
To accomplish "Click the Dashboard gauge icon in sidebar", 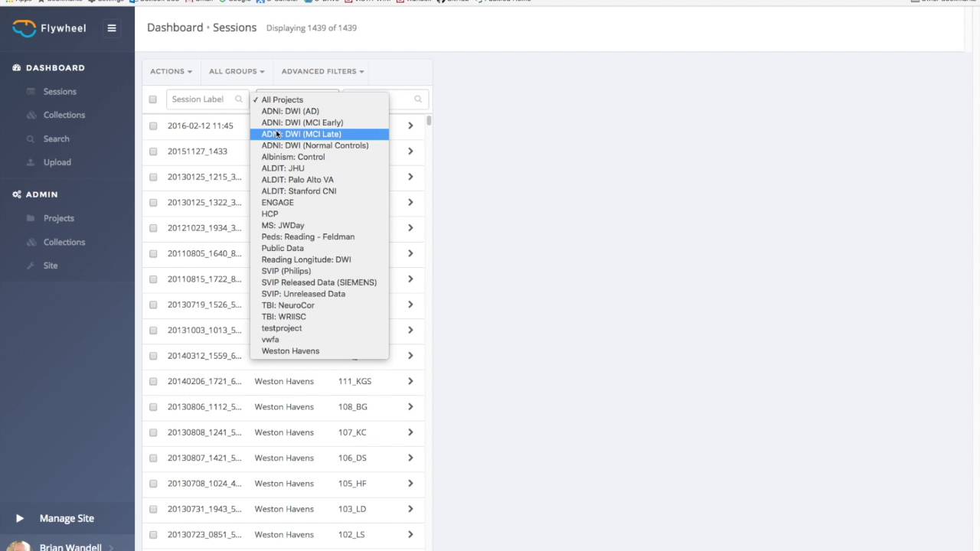I will [17, 68].
